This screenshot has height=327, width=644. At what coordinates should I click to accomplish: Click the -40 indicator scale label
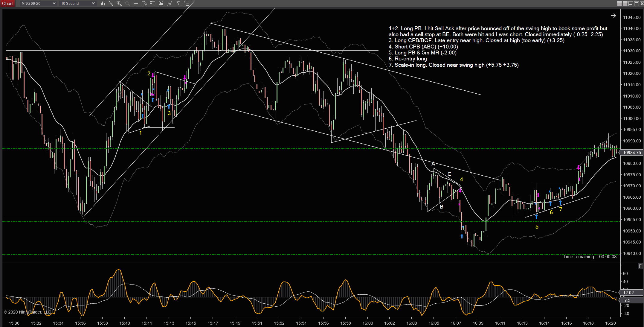click(x=625, y=314)
